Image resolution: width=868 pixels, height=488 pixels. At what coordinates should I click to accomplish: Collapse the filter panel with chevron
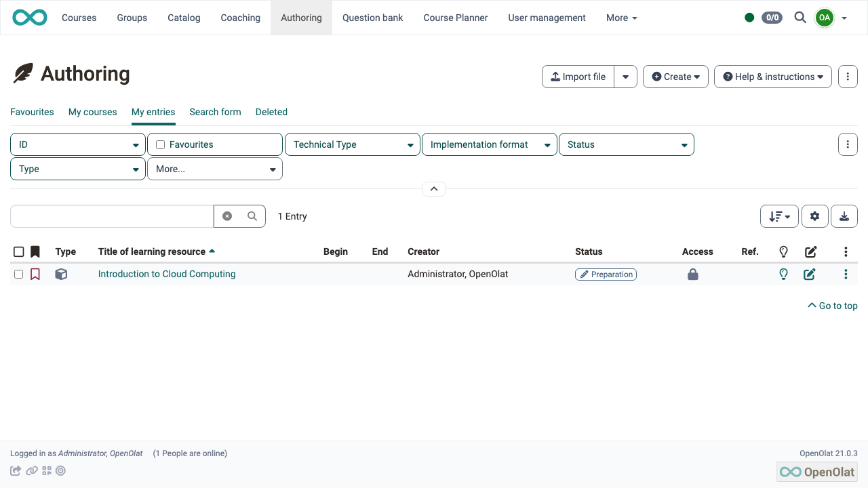434,189
